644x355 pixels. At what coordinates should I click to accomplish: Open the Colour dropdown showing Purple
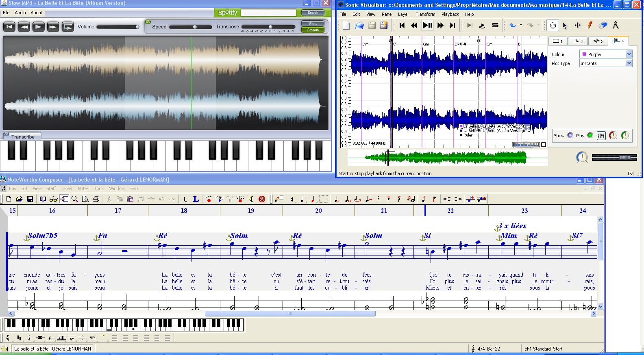[606, 54]
